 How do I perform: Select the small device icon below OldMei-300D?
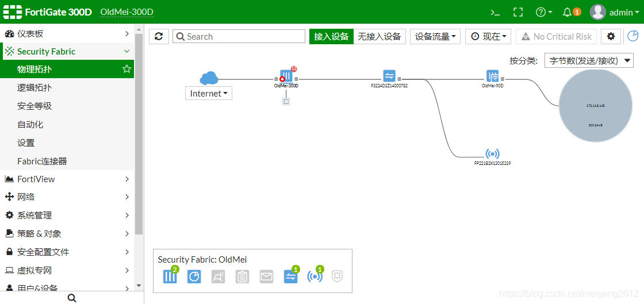click(x=286, y=101)
